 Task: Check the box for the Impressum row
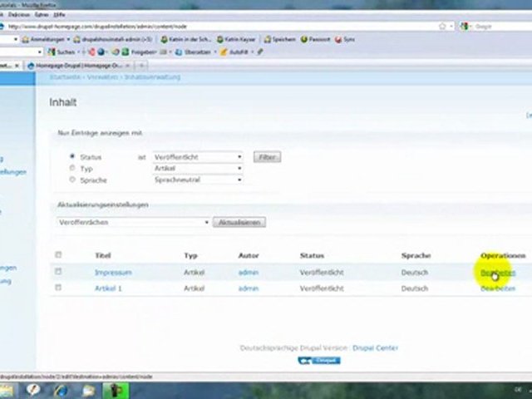tap(58, 272)
